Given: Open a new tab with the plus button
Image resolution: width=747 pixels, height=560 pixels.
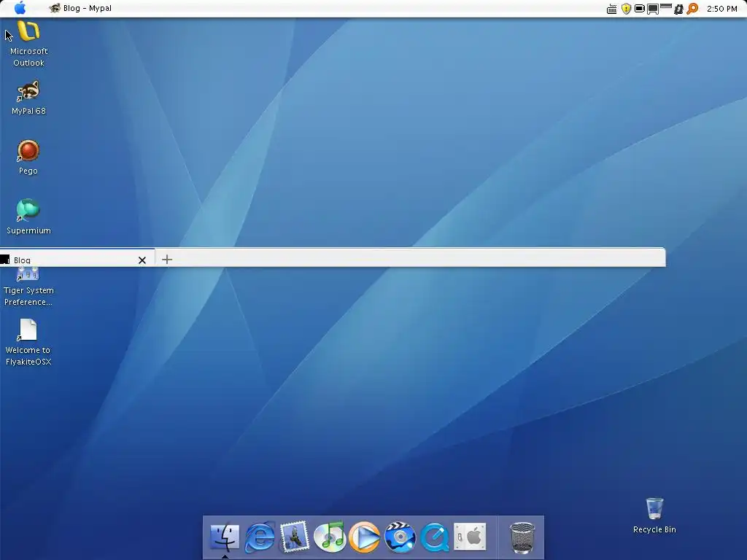Looking at the screenshot, I should [x=167, y=260].
